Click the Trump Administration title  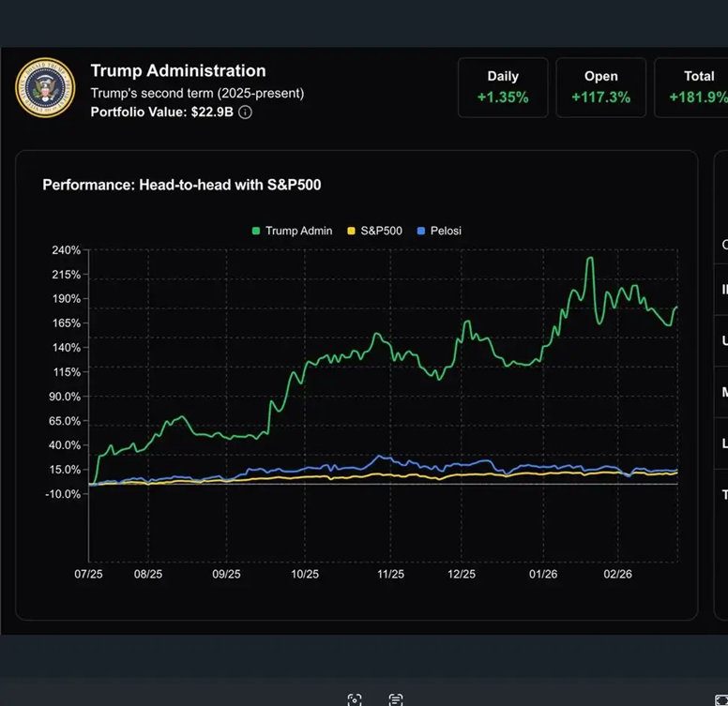click(178, 70)
